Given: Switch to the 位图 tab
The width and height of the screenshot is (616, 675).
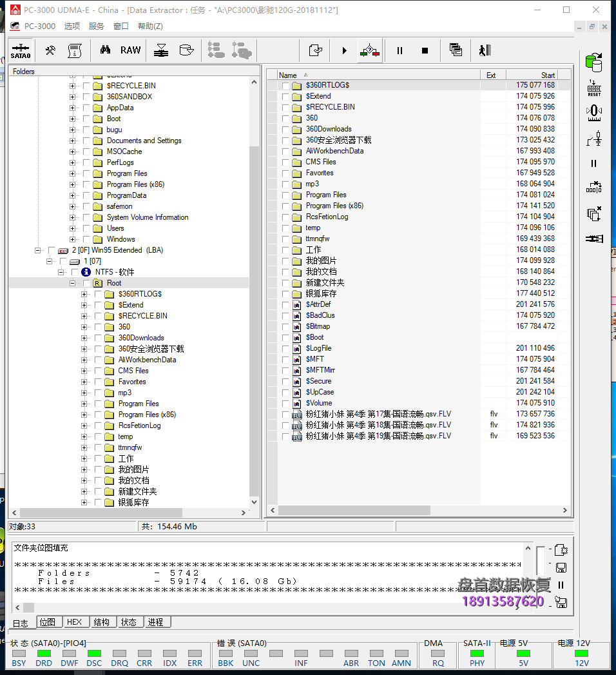Looking at the screenshot, I should (48, 622).
